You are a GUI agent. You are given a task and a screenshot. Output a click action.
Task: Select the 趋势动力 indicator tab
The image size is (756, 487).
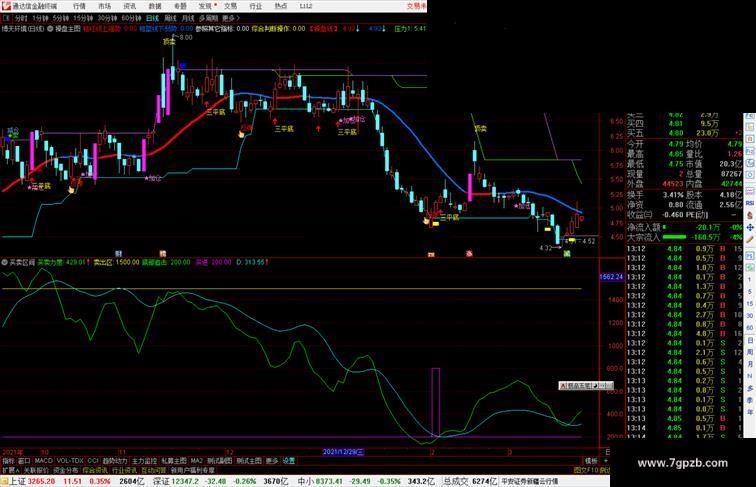pos(115,461)
